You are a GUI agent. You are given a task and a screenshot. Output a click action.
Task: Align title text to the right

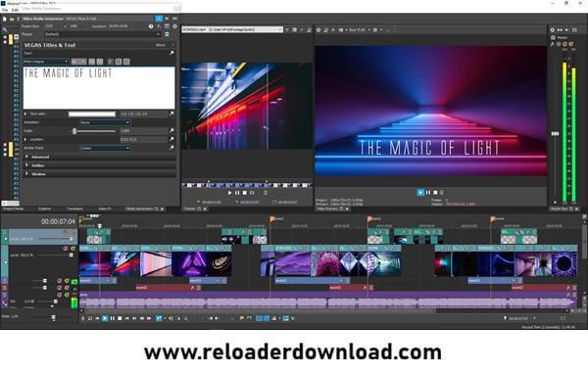tap(126, 62)
